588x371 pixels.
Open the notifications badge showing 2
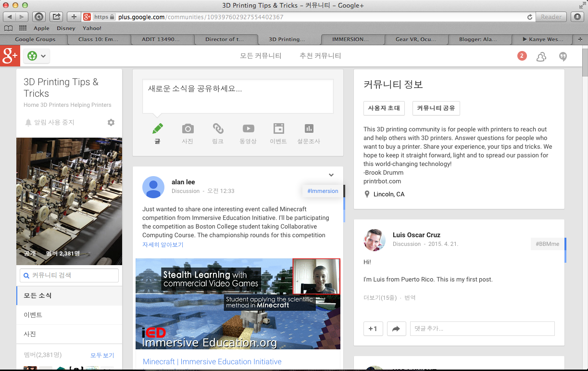522,56
